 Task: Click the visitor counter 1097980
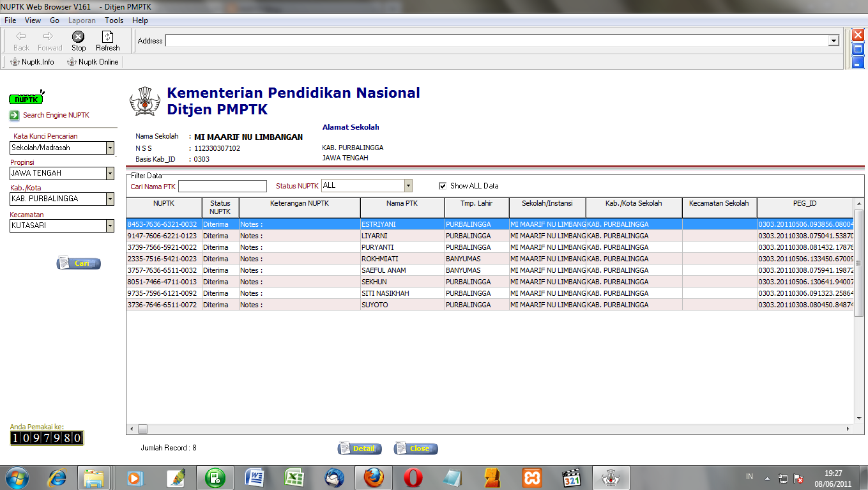pos(47,438)
